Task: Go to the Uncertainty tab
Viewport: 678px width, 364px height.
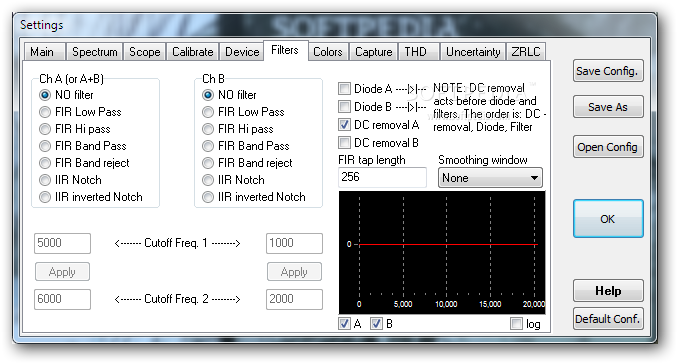Action: click(x=473, y=52)
